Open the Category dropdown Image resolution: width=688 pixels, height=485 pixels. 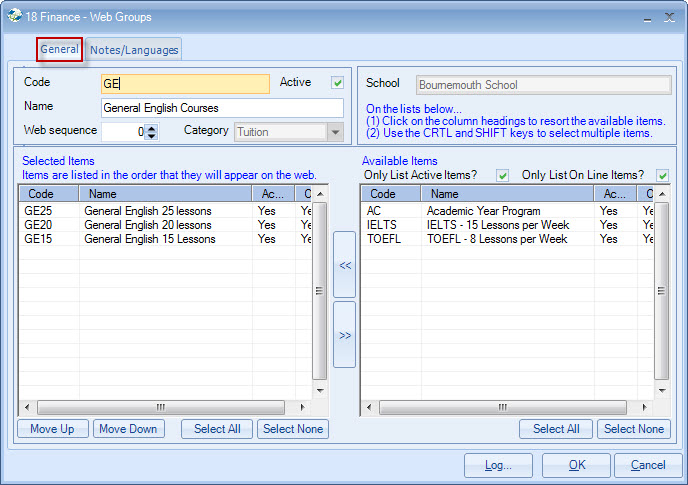[x=335, y=132]
